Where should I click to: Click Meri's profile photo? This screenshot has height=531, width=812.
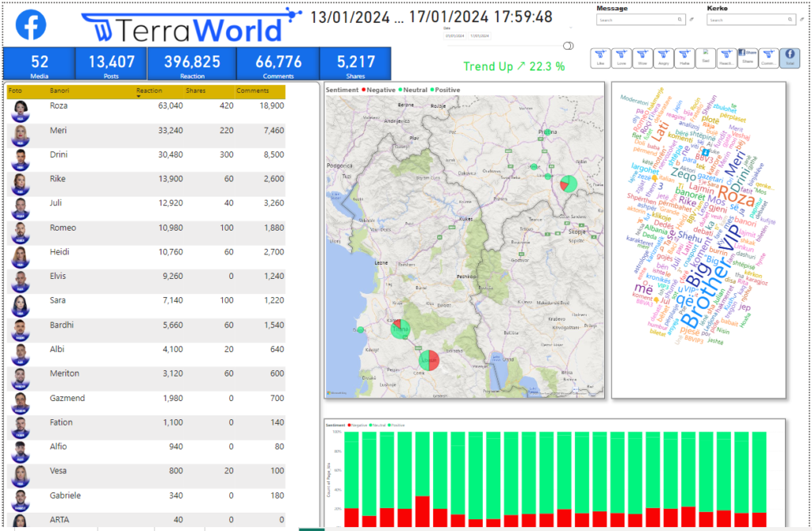[21, 136]
